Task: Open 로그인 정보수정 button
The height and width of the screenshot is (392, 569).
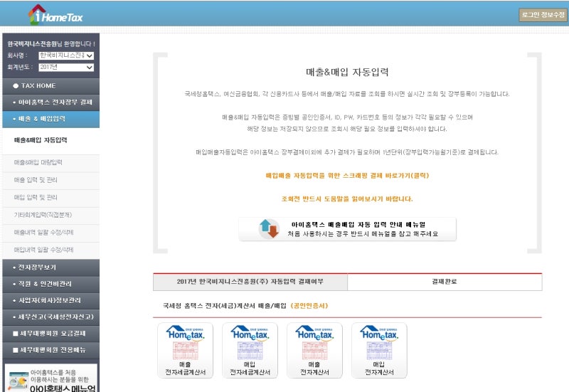Action: click(x=543, y=15)
